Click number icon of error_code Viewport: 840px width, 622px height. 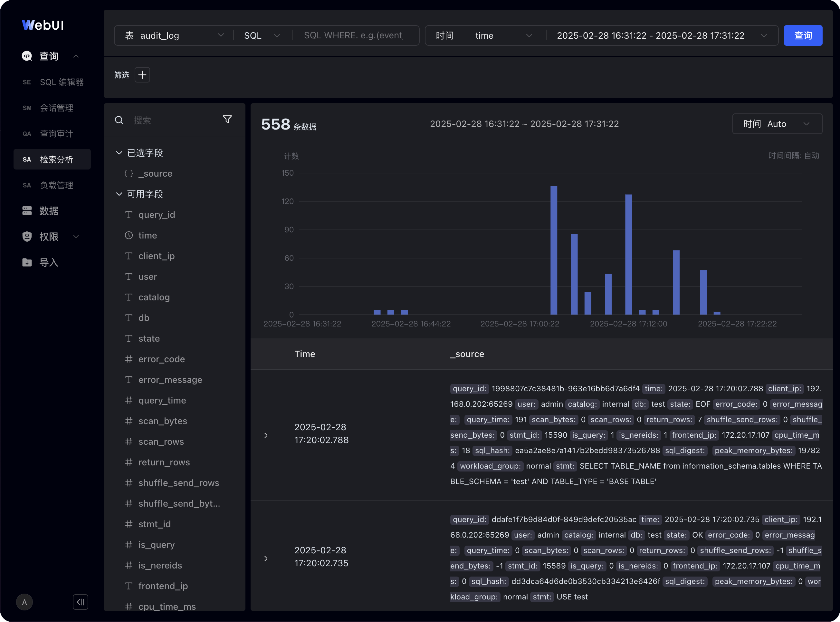point(129,359)
